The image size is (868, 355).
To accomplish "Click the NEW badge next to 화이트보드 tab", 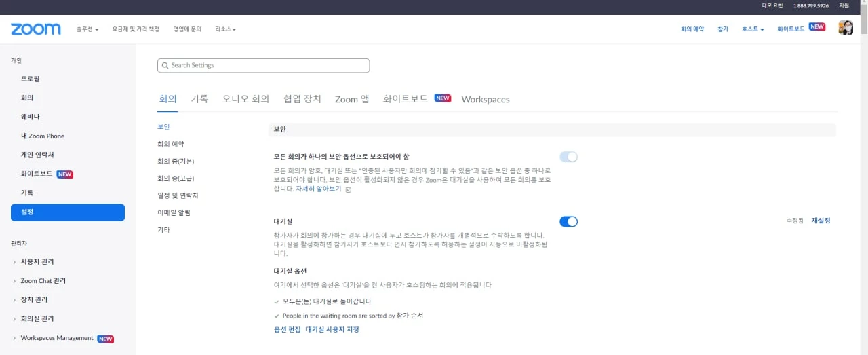I will (443, 98).
